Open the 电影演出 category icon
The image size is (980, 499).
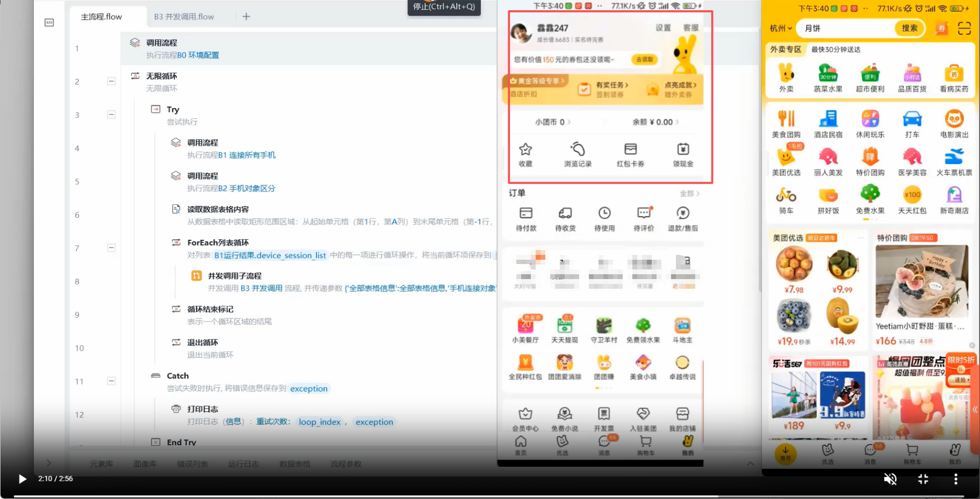coord(954,124)
